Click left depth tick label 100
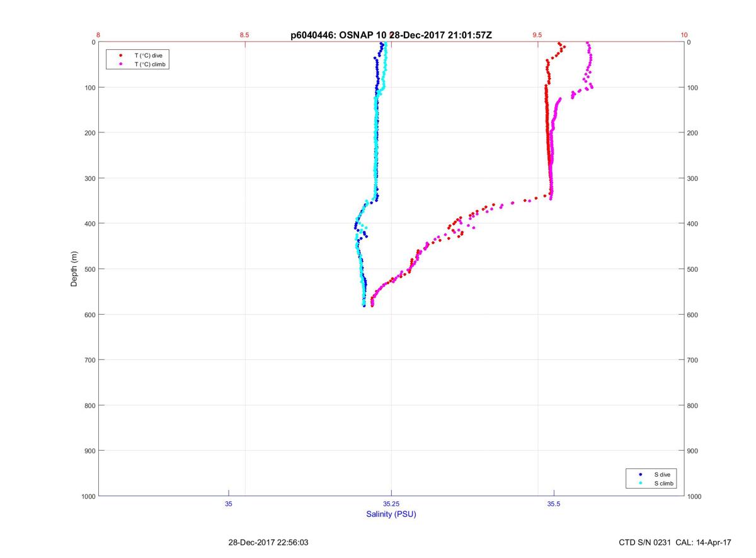756x558 pixels. tap(89, 88)
